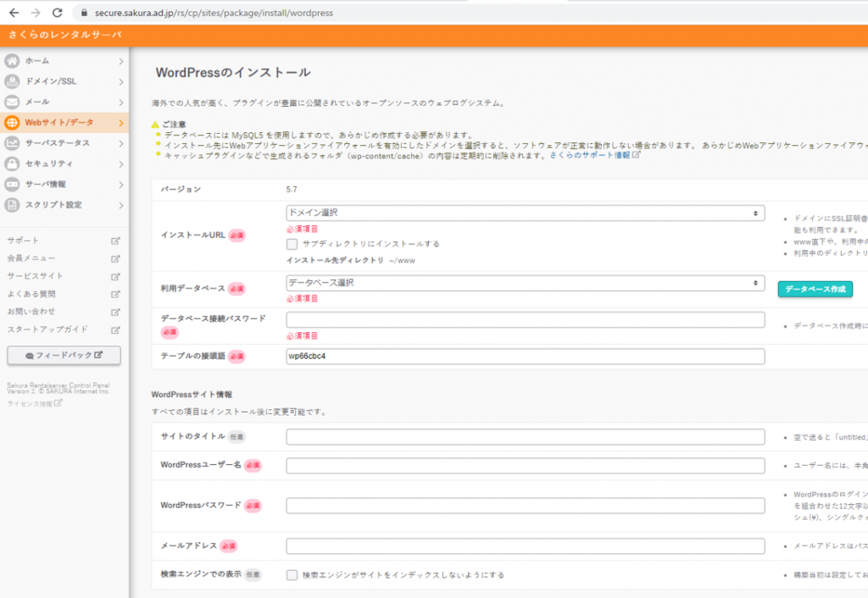Click the home icon in sidebar
This screenshot has width=868, height=598.
coord(12,60)
